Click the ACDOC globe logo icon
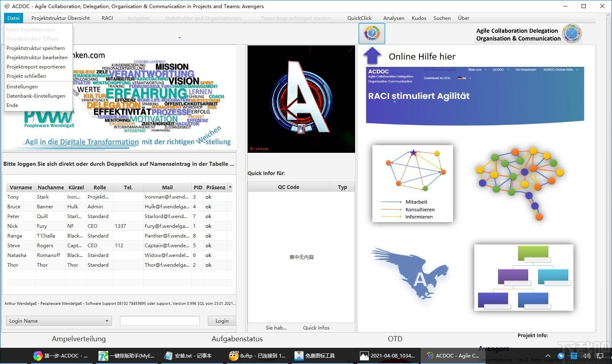 coord(572,34)
